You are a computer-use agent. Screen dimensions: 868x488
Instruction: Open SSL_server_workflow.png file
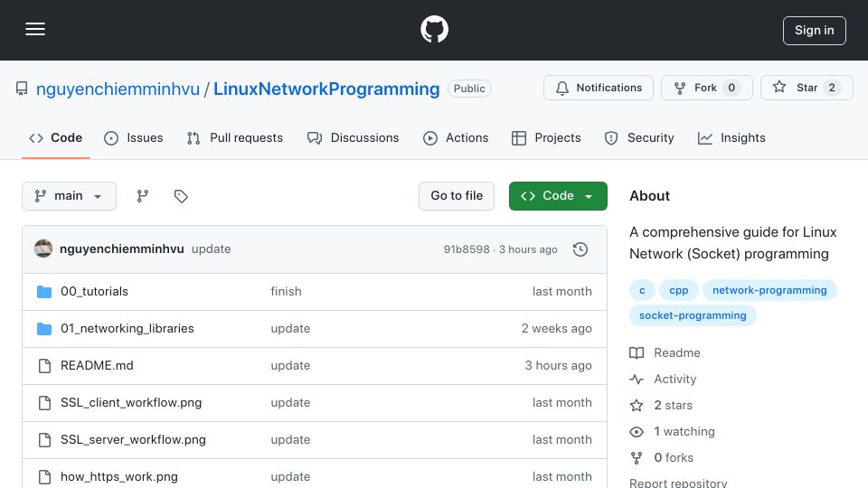click(133, 440)
